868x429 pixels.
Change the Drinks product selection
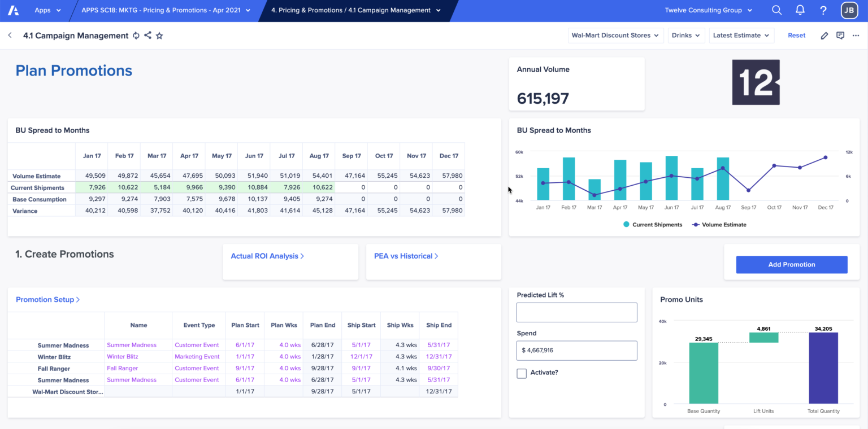686,35
